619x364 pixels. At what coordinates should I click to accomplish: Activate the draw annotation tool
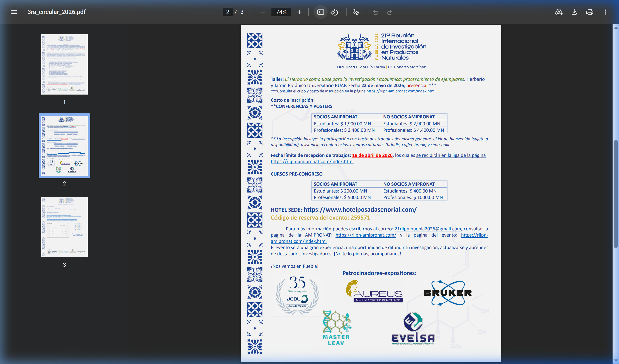point(356,12)
